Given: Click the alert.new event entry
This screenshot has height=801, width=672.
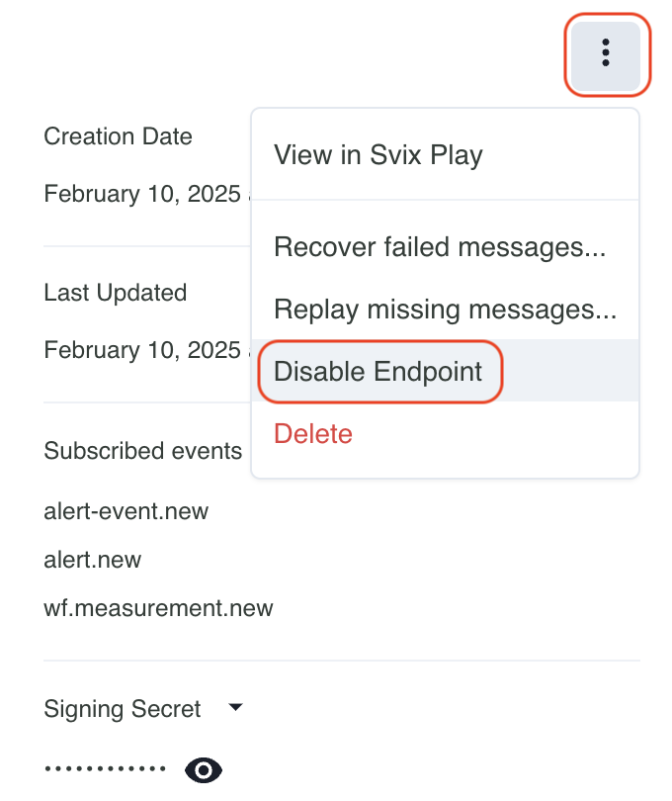Looking at the screenshot, I should point(93,560).
